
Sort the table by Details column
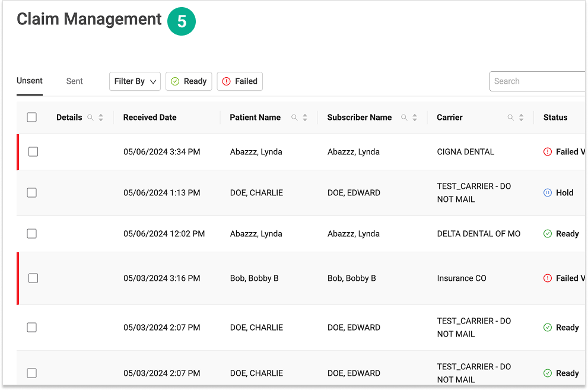(101, 118)
